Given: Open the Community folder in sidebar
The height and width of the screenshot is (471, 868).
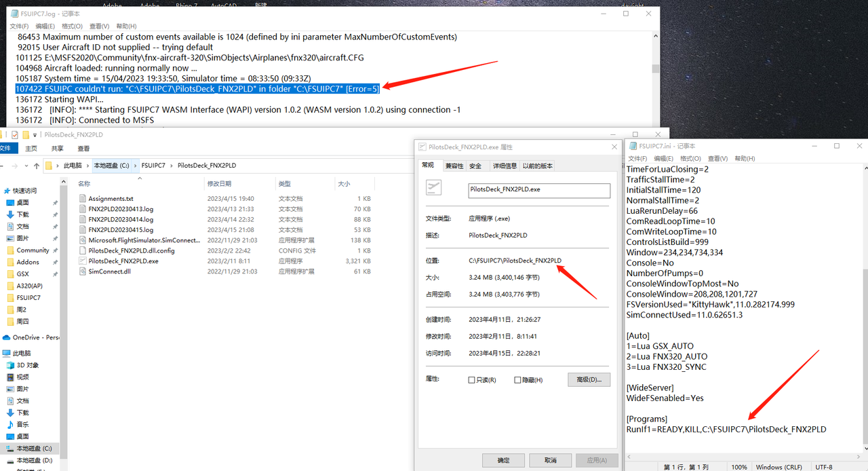Looking at the screenshot, I should tap(33, 250).
